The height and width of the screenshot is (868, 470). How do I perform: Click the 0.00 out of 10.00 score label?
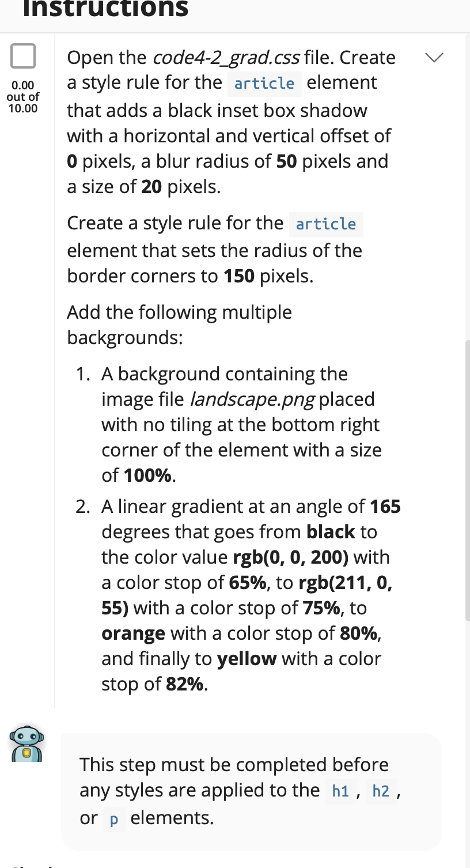click(23, 97)
